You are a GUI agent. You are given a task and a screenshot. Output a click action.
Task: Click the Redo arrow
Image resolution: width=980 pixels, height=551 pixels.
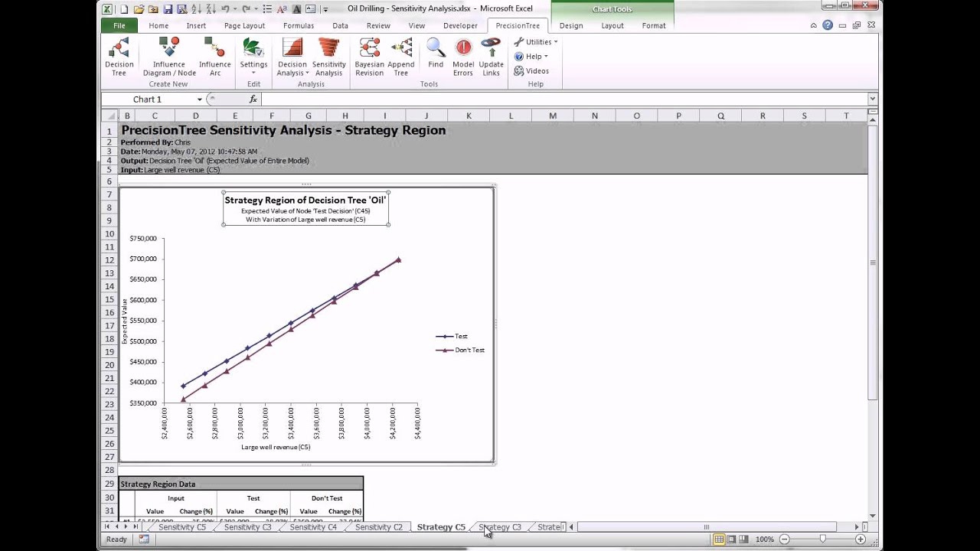247,9
